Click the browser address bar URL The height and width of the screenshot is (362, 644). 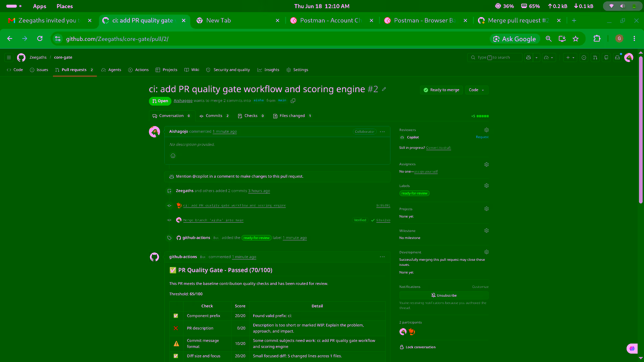coord(117,39)
